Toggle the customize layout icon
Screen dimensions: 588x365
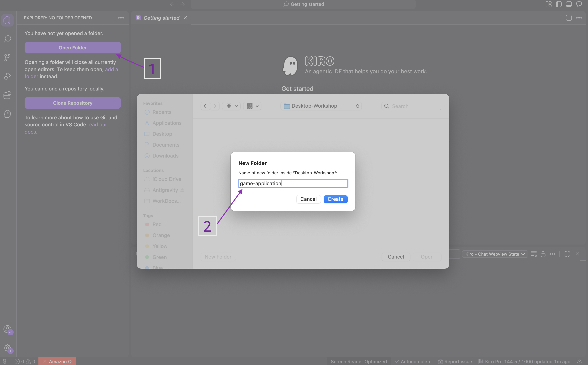coord(548,4)
